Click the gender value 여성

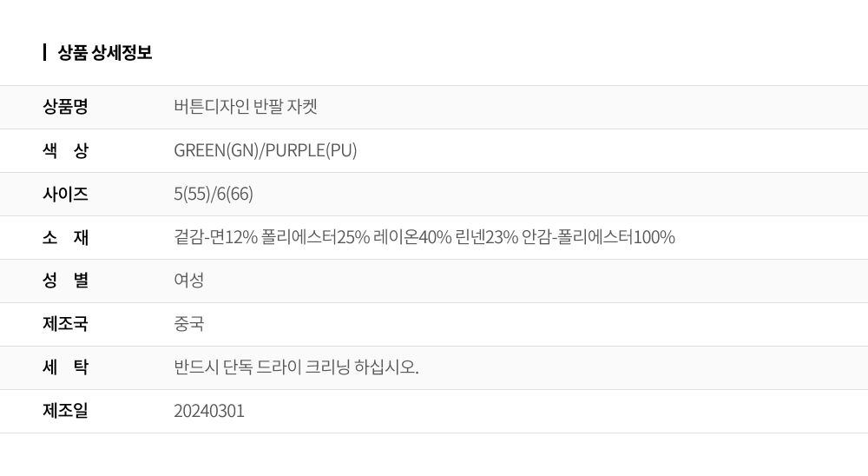(188, 281)
